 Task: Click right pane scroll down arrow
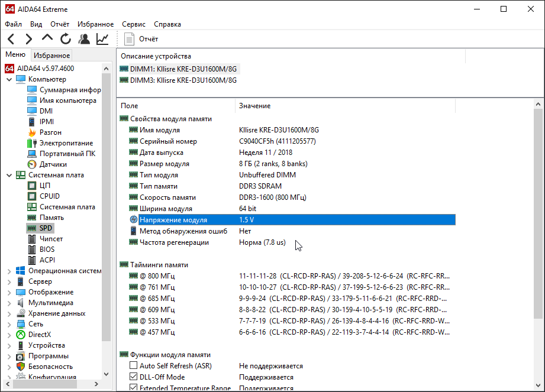click(x=538, y=385)
